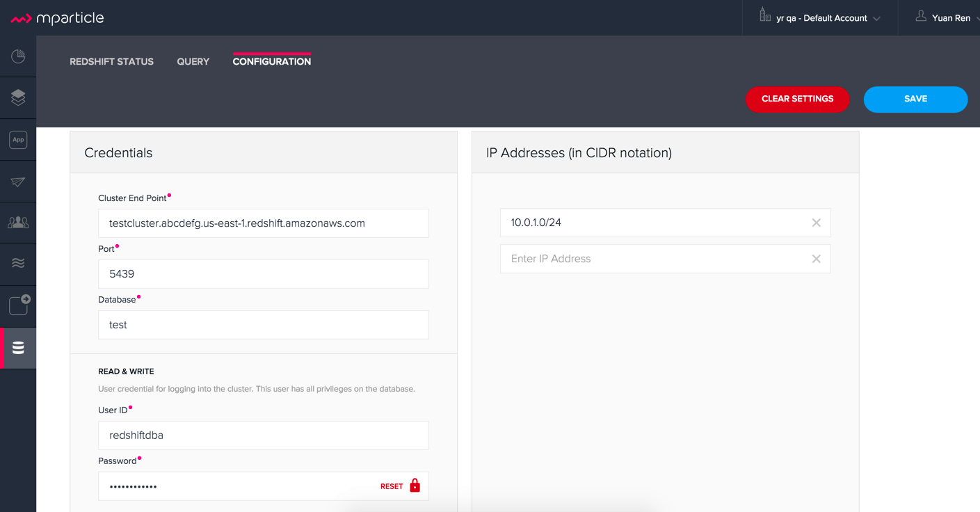Focus the Enter IP Address field
Viewport: 980px width, 512px height.
[x=654, y=259]
